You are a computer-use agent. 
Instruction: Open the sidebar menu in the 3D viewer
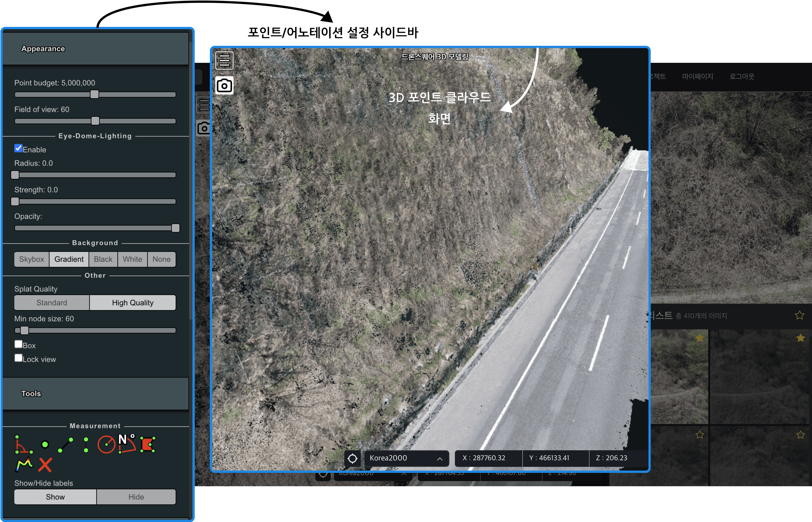coord(224,60)
